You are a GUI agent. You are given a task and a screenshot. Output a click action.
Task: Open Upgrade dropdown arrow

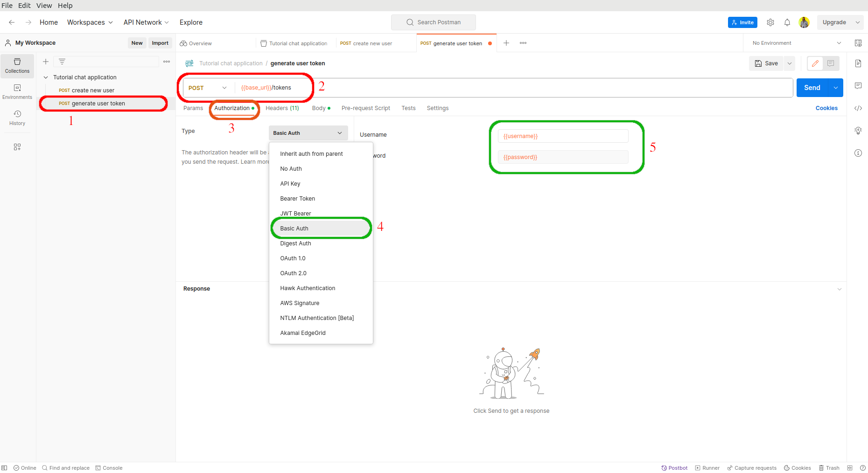858,22
